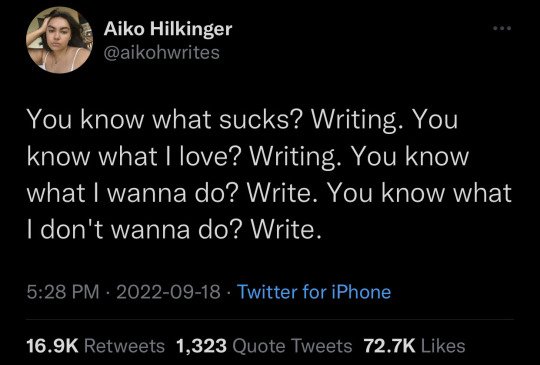Click the 72.7K like count number
Viewport: 540px width, 365px height.
(x=390, y=346)
